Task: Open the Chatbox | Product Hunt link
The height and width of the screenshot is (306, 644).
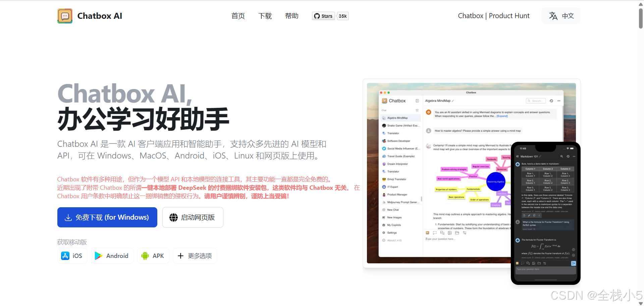Action: 494,16
